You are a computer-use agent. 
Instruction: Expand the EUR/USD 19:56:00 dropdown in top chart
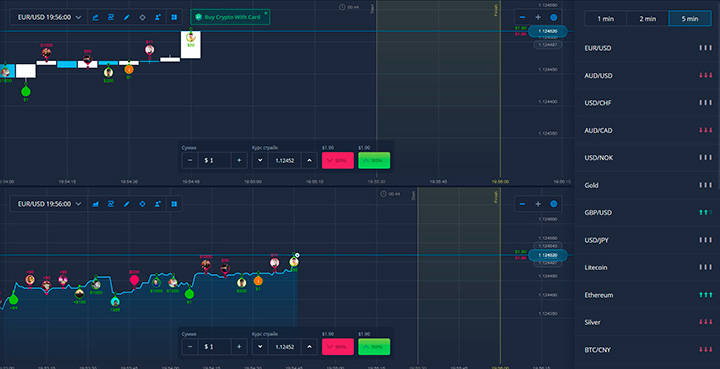click(49, 17)
